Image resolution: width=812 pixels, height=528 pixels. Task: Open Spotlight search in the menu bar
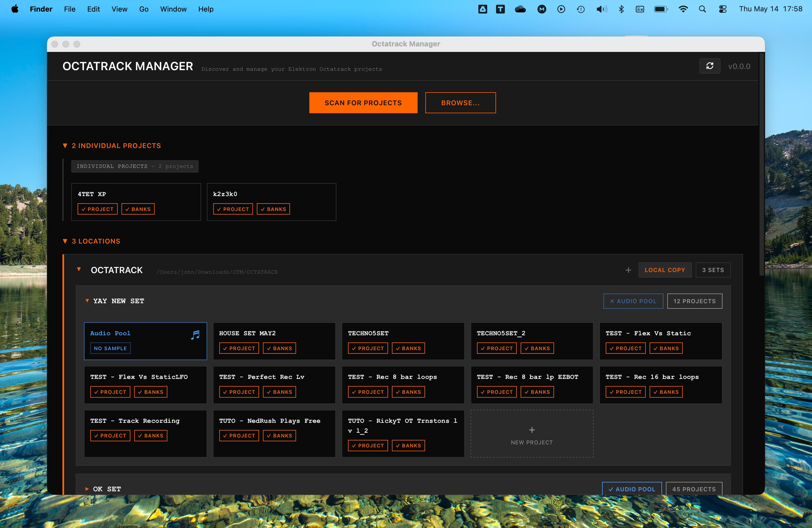click(702, 9)
